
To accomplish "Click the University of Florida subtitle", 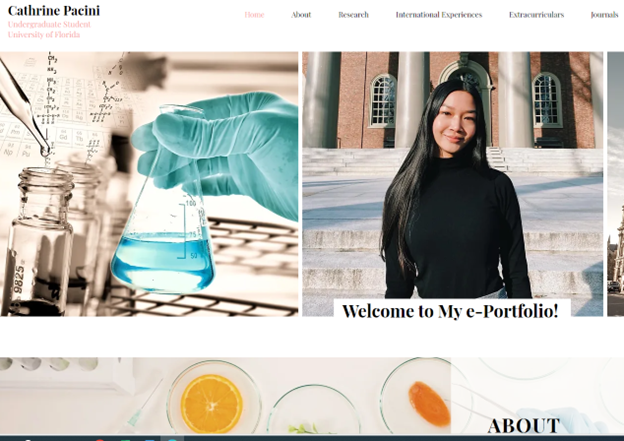I will tap(44, 35).
